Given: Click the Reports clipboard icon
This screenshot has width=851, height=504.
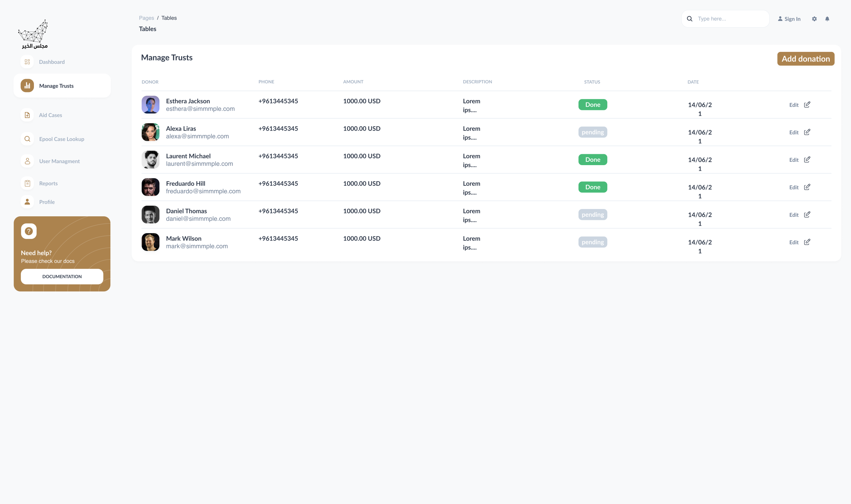Looking at the screenshot, I should (27, 183).
